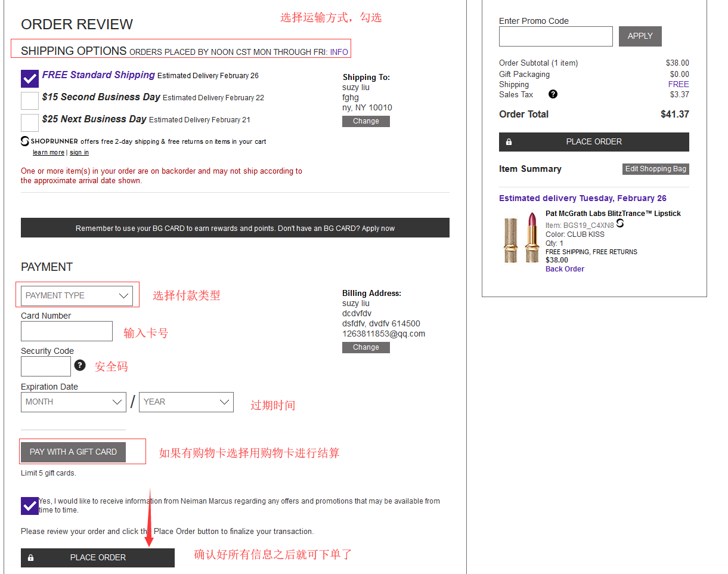
Task: Click the billing email 1263811853@qq.com
Action: [383, 334]
